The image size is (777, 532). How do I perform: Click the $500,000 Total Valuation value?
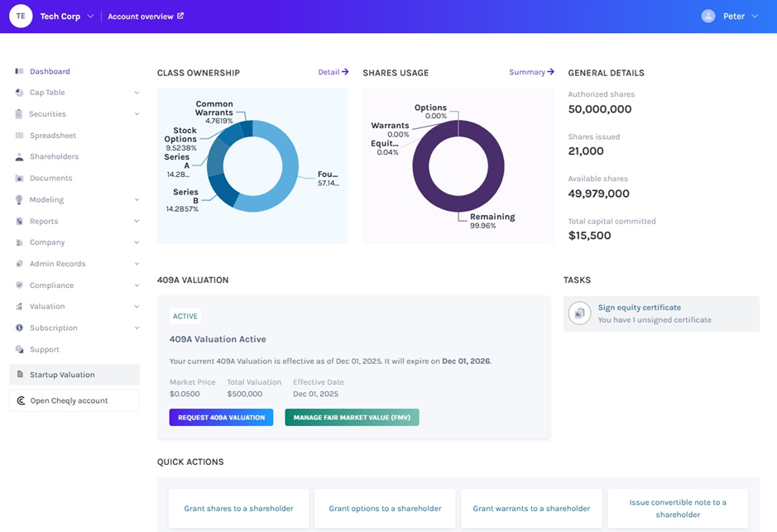click(x=245, y=394)
